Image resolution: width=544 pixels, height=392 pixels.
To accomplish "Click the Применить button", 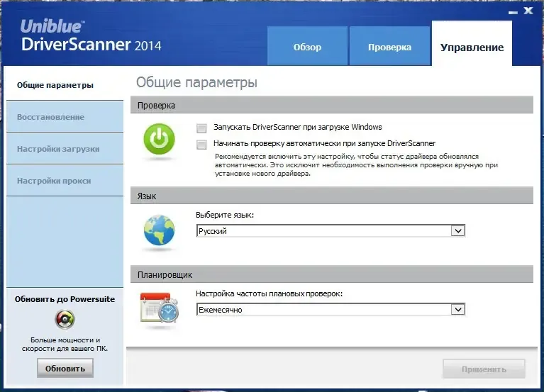I will [x=484, y=369].
